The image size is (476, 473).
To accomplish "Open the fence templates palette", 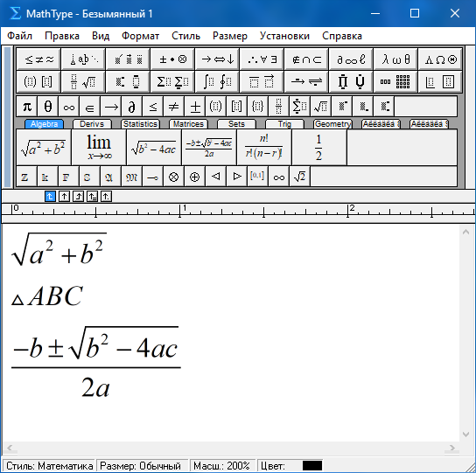I will click(38, 81).
